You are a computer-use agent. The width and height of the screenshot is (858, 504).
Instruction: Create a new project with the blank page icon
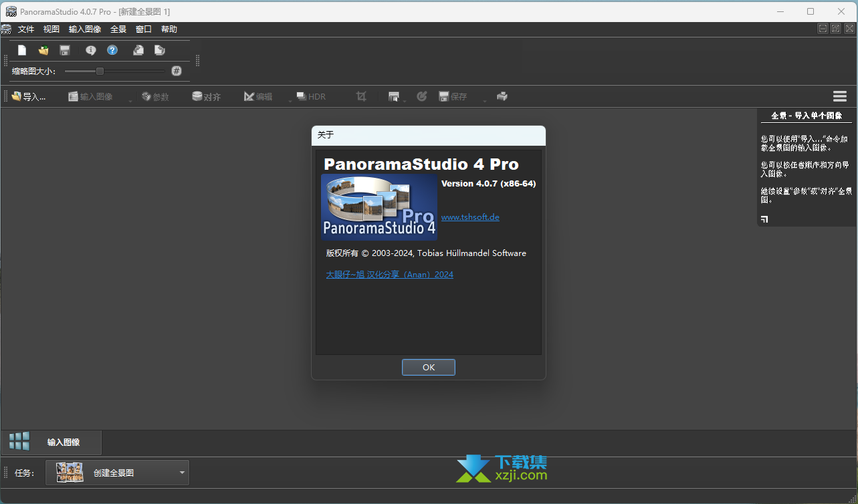pyautogui.click(x=22, y=50)
